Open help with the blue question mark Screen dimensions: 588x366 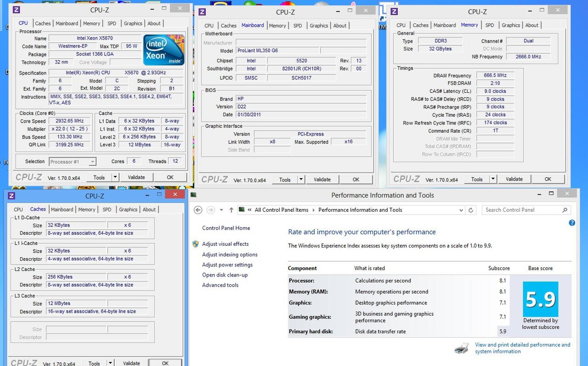click(572, 223)
